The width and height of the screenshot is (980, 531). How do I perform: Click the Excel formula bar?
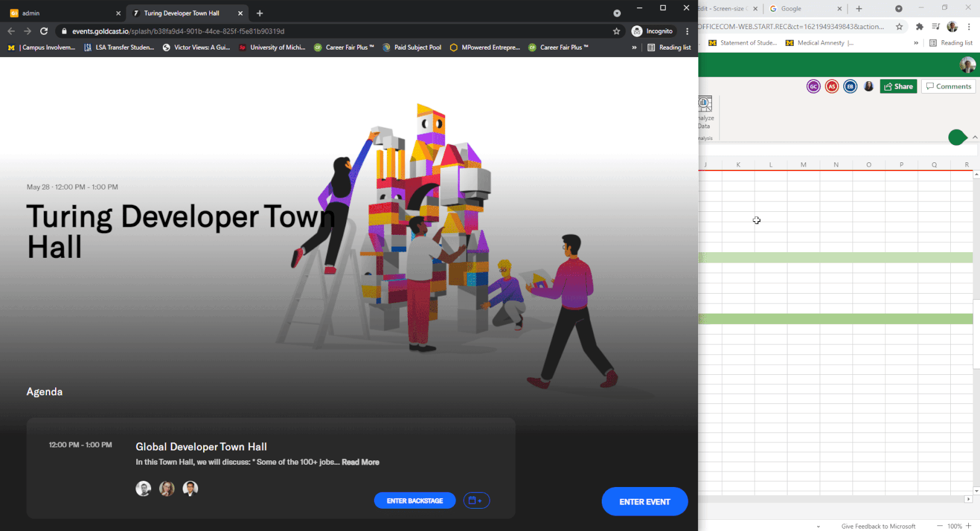[x=838, y=150]
